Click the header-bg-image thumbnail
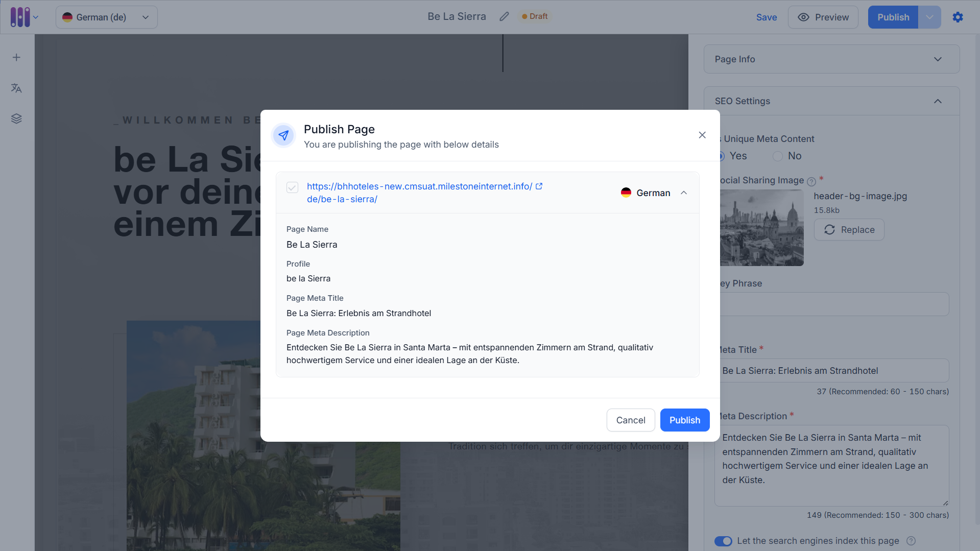This screenshot has height=551, width=980. pos(761,228)
